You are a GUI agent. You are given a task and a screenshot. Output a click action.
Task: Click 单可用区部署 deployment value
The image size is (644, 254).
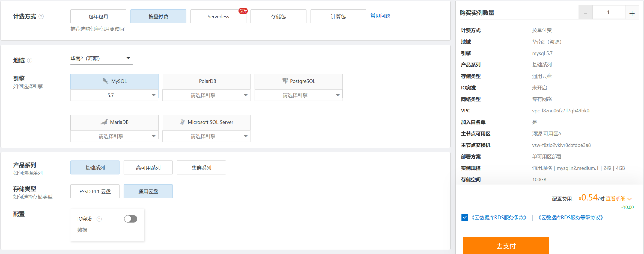[x=547, y=157]
